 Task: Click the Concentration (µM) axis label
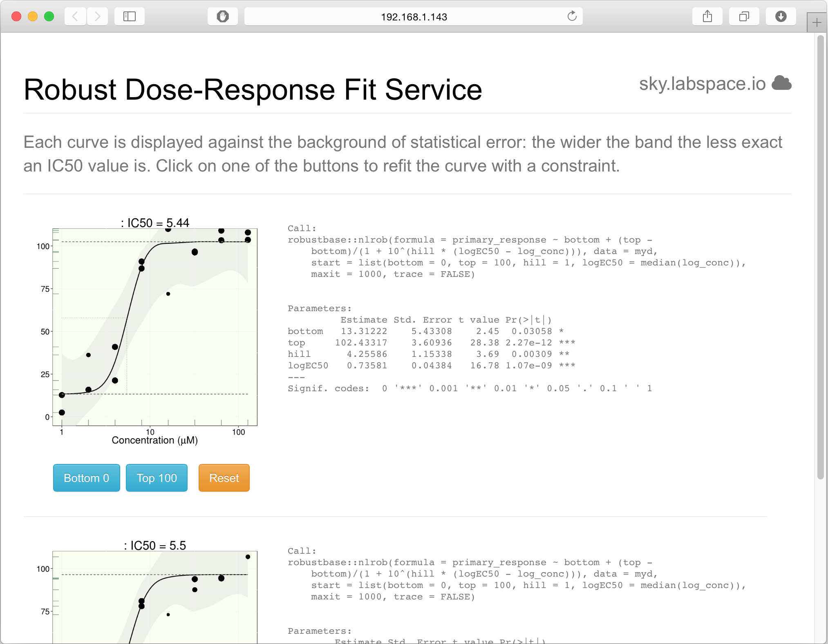point(155,440)
